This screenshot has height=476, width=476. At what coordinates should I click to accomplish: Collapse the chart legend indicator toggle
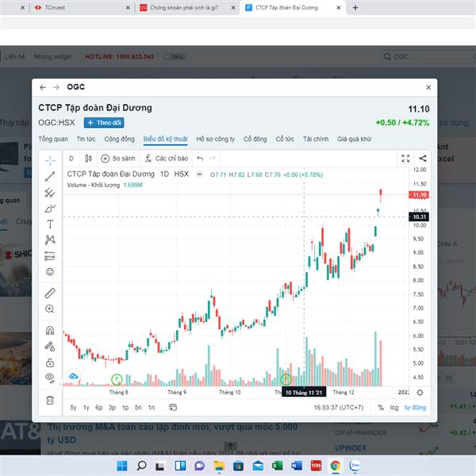(x=199, y=175)
